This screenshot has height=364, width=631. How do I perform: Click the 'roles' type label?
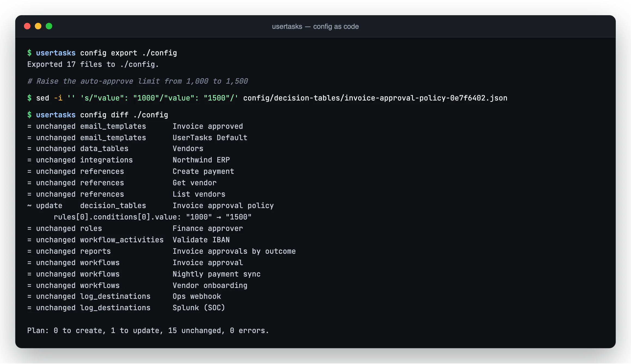click(91, 228)
